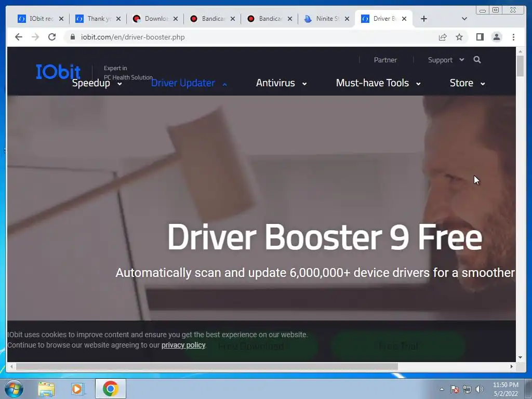Screen dimensions: 532x399
Task: Open the Chrome side panel
Action: click(x=480, y=37)
